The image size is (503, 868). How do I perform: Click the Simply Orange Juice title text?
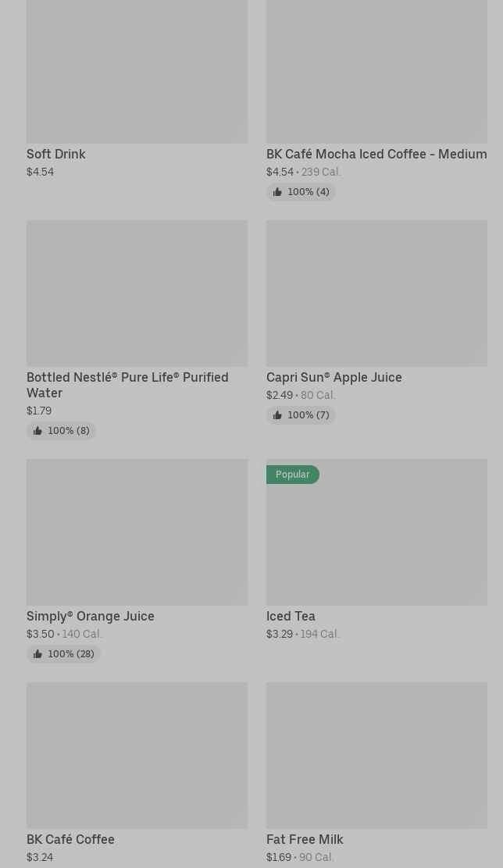pos(91,616)
